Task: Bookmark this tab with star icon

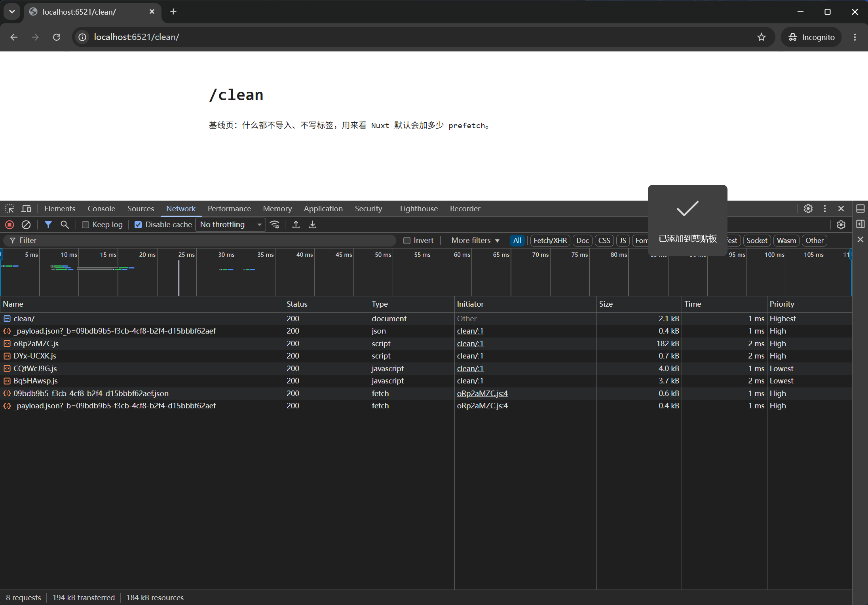Action: pos(762,37)
